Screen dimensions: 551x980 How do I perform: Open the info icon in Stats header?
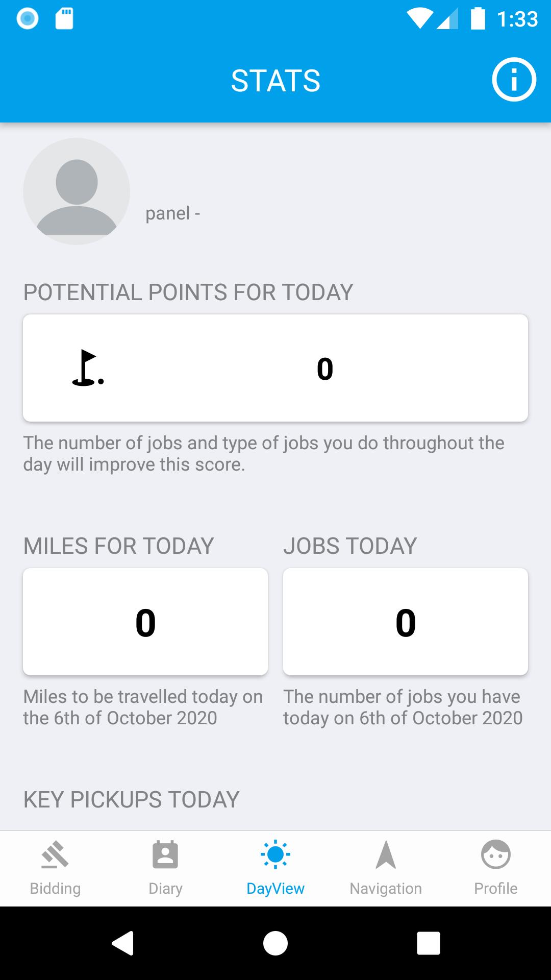514,80
